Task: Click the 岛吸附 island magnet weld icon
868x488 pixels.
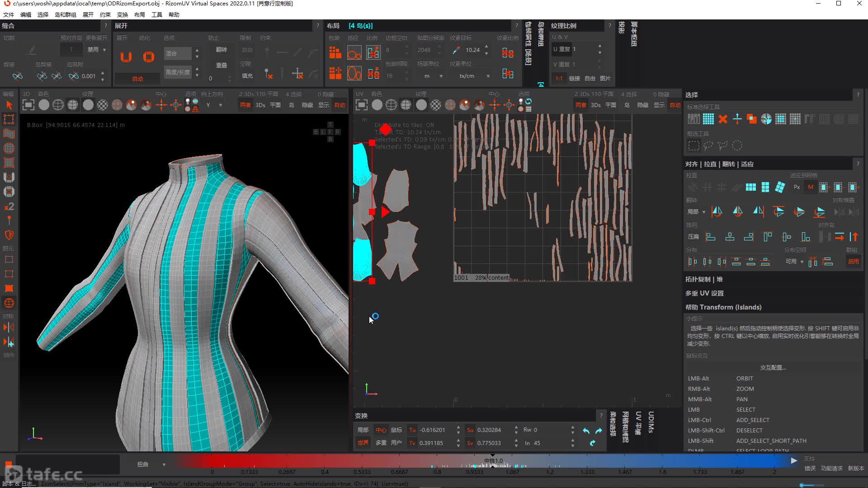Action: click(73, 76)
